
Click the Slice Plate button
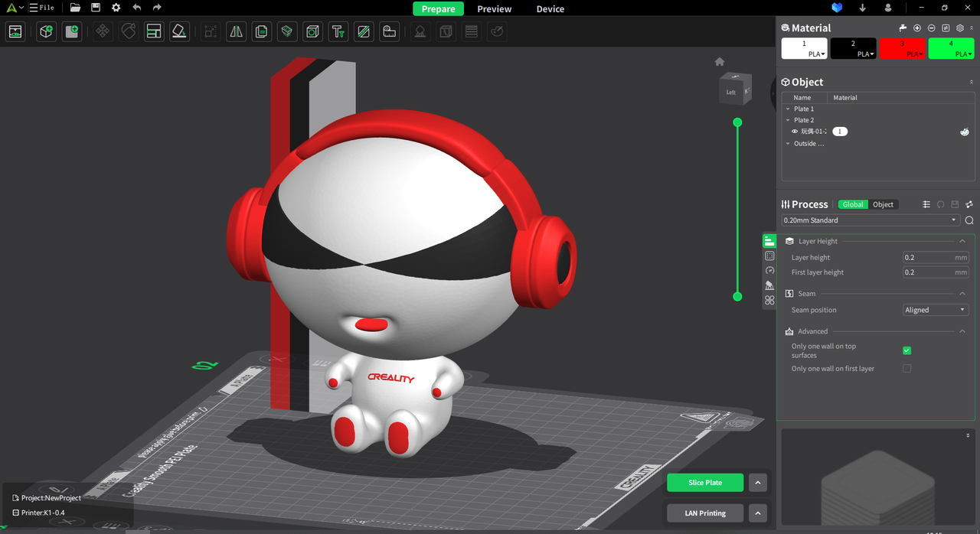pyautogui.click(x=705, y=483)
